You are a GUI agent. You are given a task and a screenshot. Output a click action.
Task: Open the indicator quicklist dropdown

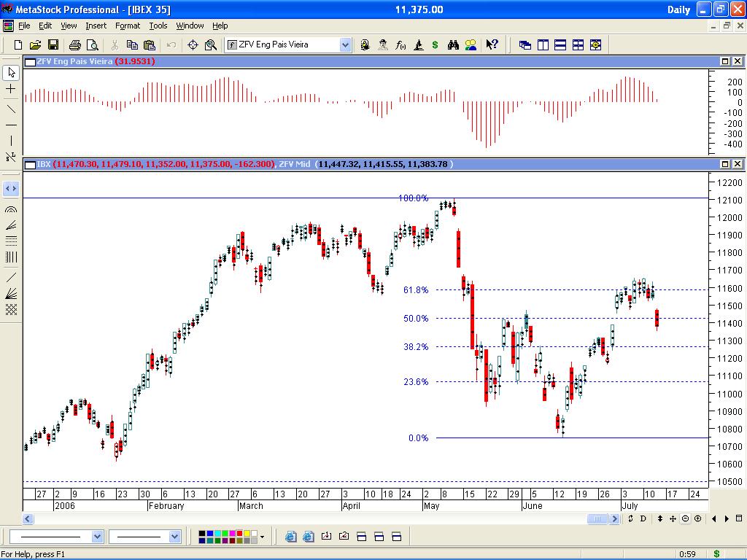click(x=345, y=44)
